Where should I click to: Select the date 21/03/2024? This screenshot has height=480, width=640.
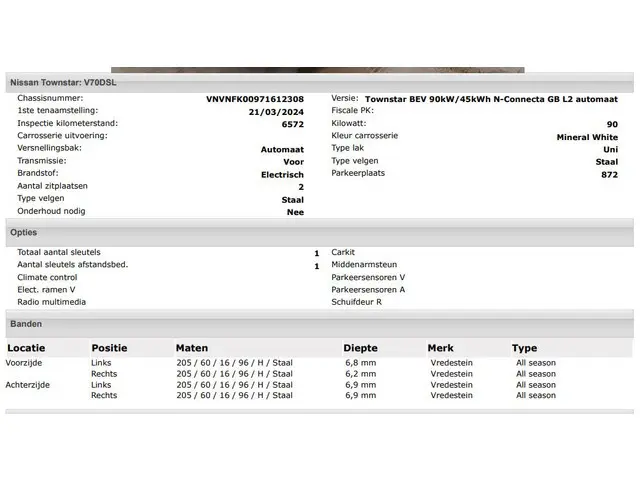click(x=277, y=112)
